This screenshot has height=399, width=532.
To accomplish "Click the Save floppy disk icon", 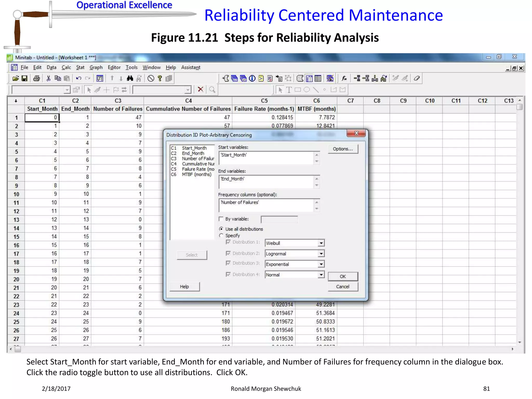I will pos(24,78).
